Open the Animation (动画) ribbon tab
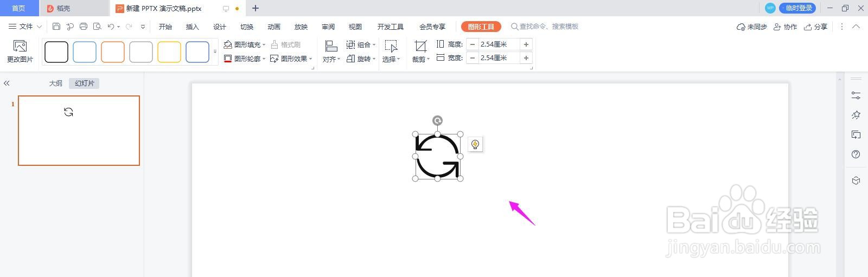Viewport: 868px width, 277px height. click(x=274, y=27)
